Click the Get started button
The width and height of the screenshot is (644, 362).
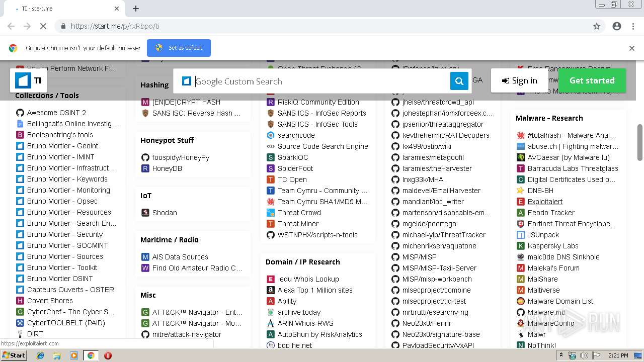[x=592, y=80]
